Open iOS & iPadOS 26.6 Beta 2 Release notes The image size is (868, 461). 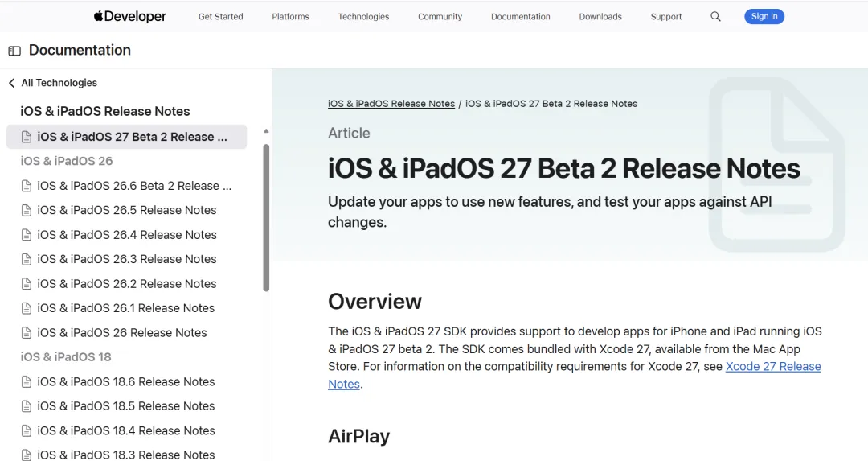click(134, 186)
